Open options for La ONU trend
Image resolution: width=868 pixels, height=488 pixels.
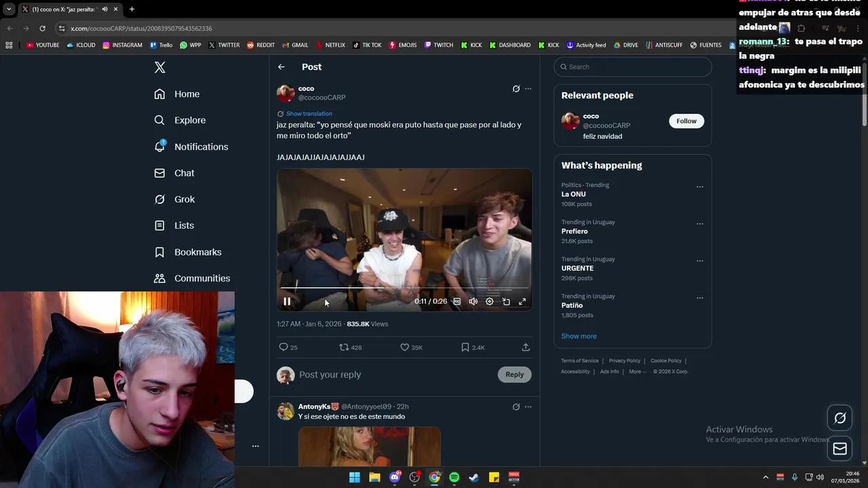pyautogui.click(x=700, y=187)
